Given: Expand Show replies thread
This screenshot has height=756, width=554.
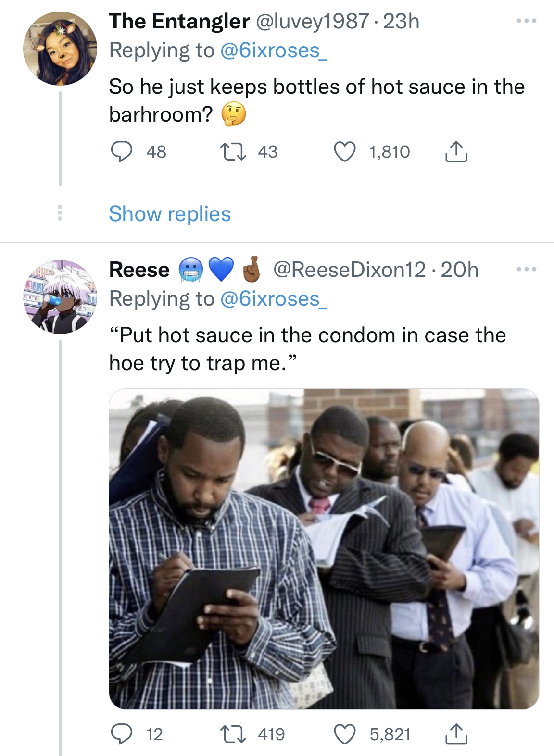Looking at the screenshot, I should tap(170, 214).
